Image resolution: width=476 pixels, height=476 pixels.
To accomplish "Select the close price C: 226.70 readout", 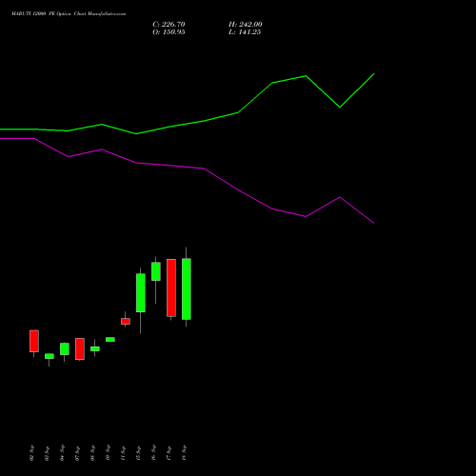I will 169,25.
